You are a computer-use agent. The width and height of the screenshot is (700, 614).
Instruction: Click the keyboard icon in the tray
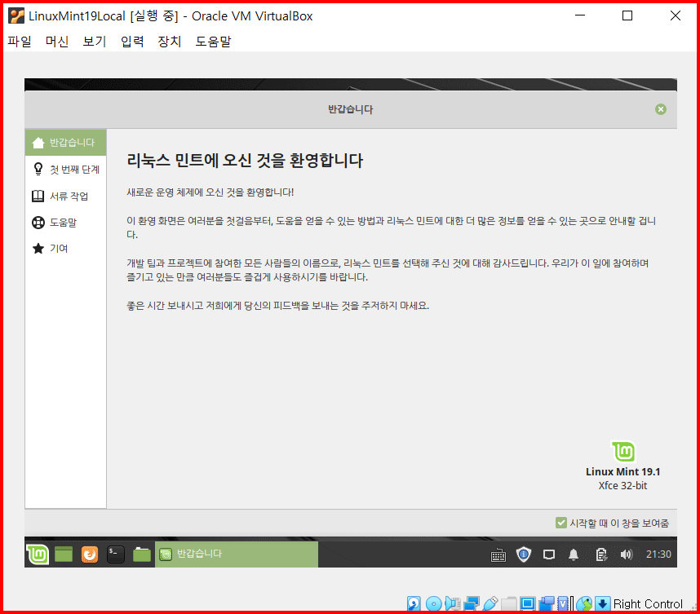click(x=498, y=554)
